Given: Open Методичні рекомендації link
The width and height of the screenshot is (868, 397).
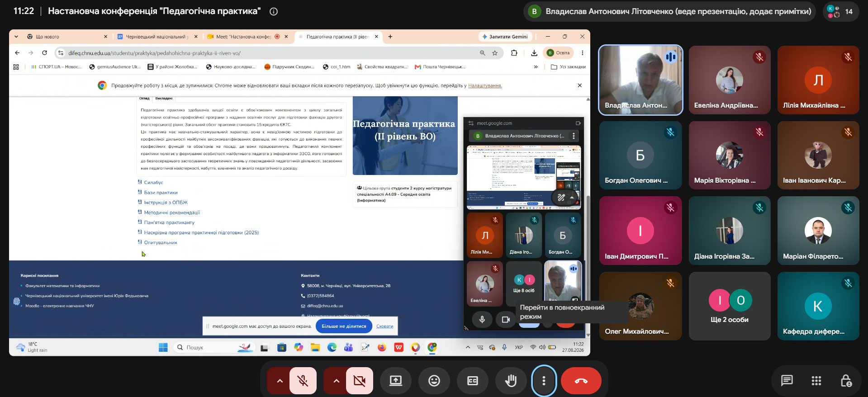Looking at the screenshot, I should pyautogui.click(x=172, y=213).
